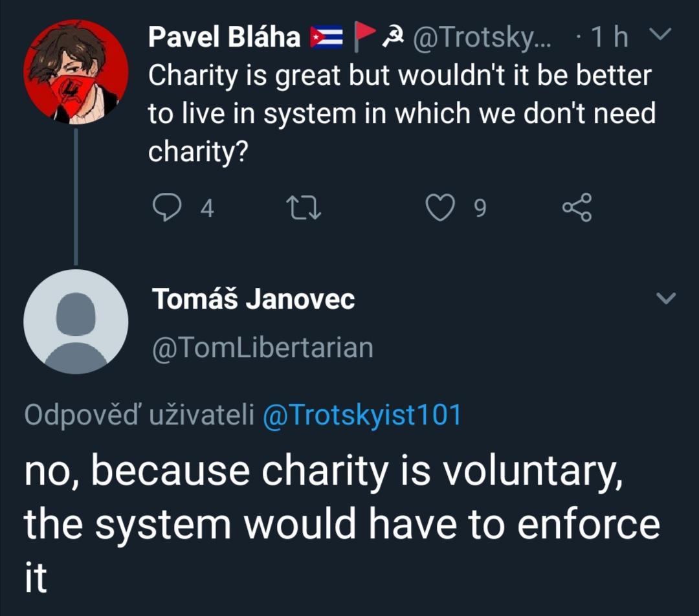This screenshot has height=616, width=699.
Task: Click the Cuban flag emoji beside Pavel Bláha
Action: tap(326, 38)
